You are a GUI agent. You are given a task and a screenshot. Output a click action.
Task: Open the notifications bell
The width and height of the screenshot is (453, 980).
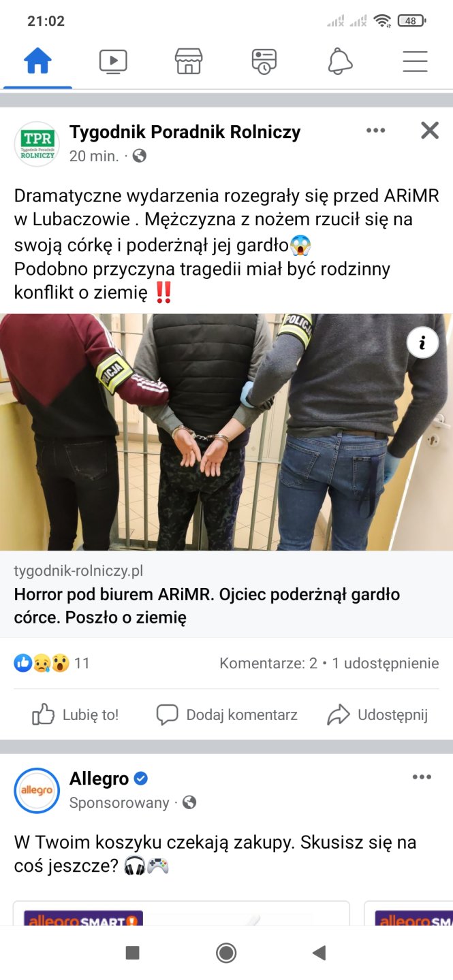point(340,62)
